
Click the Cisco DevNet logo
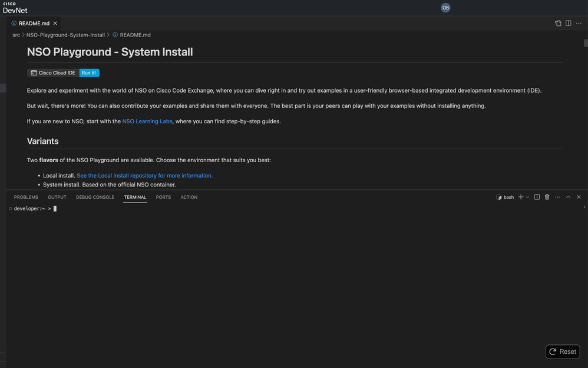click(15, 8)
